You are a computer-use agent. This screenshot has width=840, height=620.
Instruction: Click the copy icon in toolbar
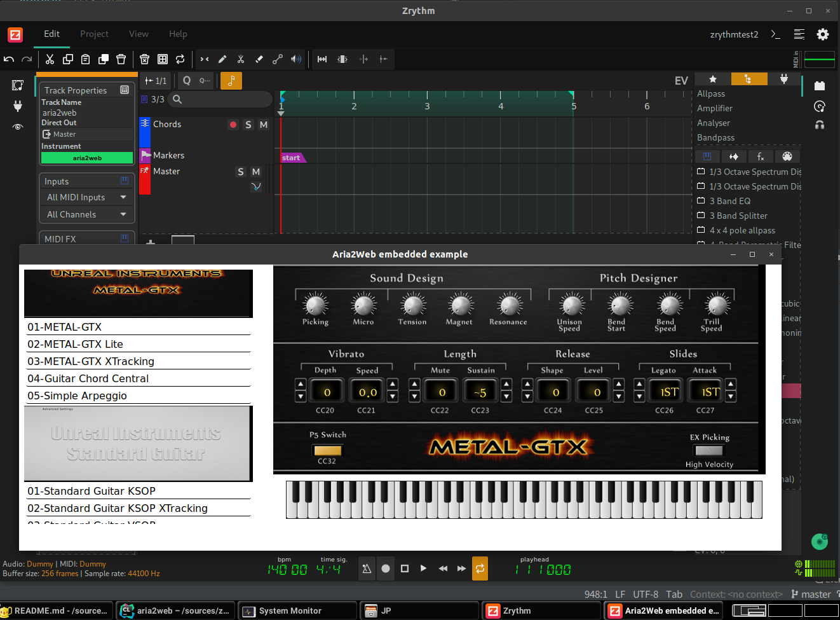(x=68, y=59)
